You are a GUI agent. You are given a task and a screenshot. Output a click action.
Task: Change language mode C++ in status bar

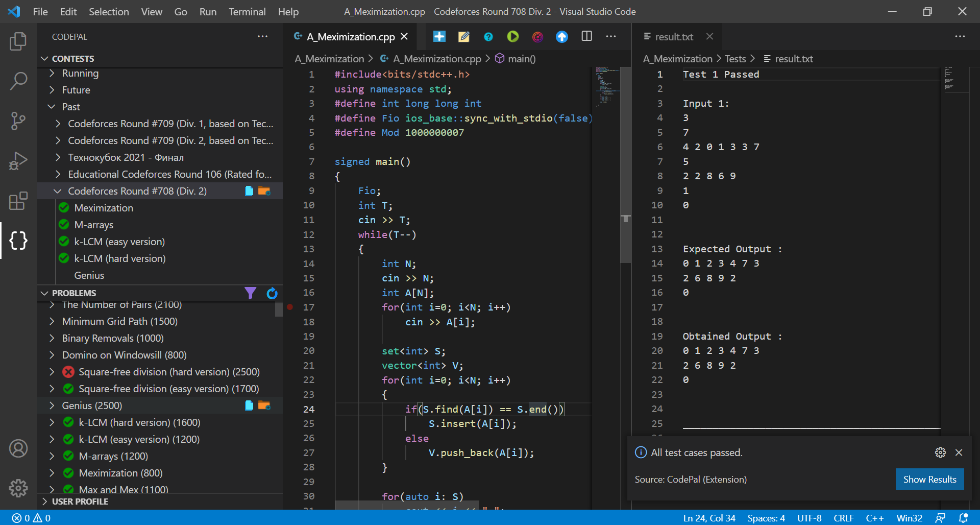[874, 518]
